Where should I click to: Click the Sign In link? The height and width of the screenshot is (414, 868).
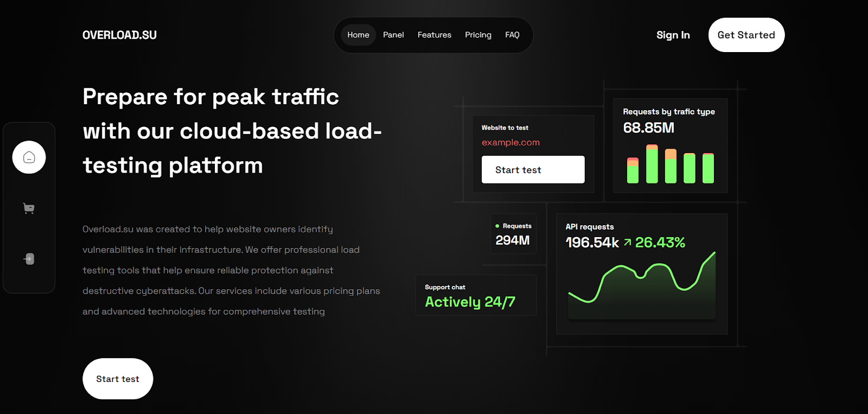coord(673,35)
